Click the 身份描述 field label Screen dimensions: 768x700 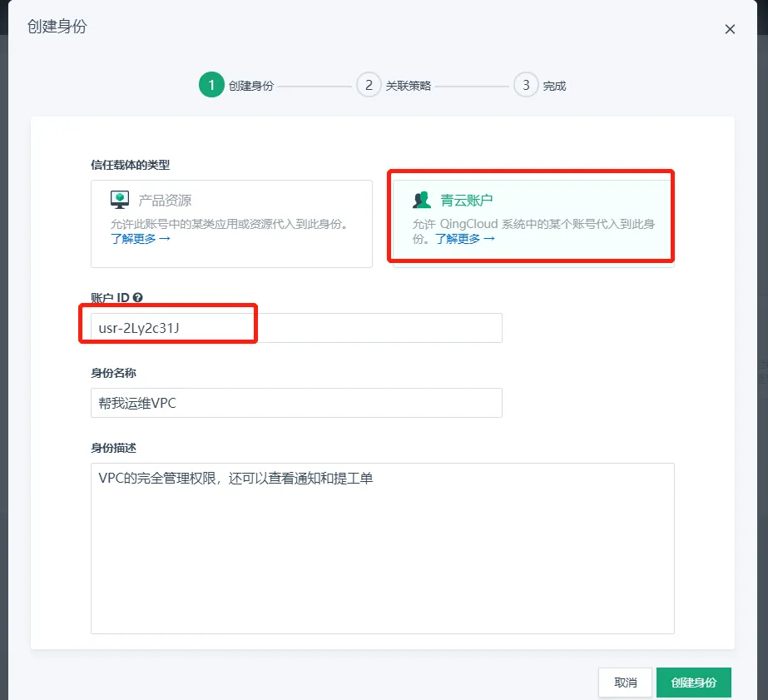107,448
